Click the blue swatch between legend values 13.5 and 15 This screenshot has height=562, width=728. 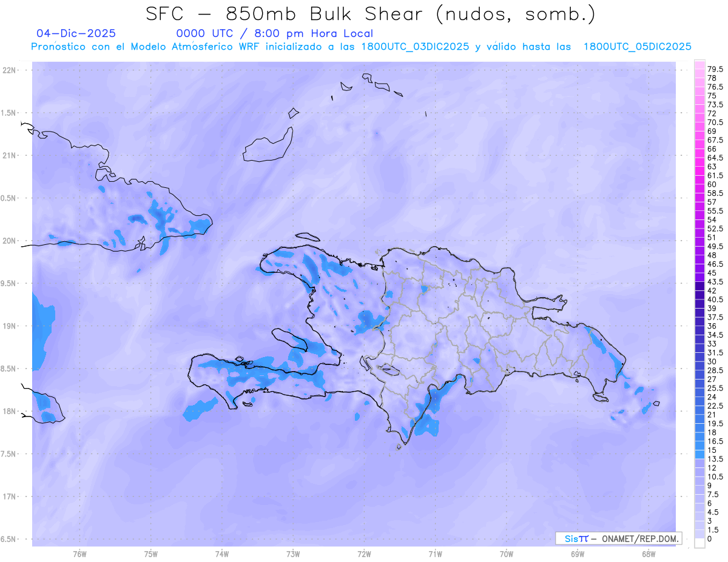click(x=699, y=455)
